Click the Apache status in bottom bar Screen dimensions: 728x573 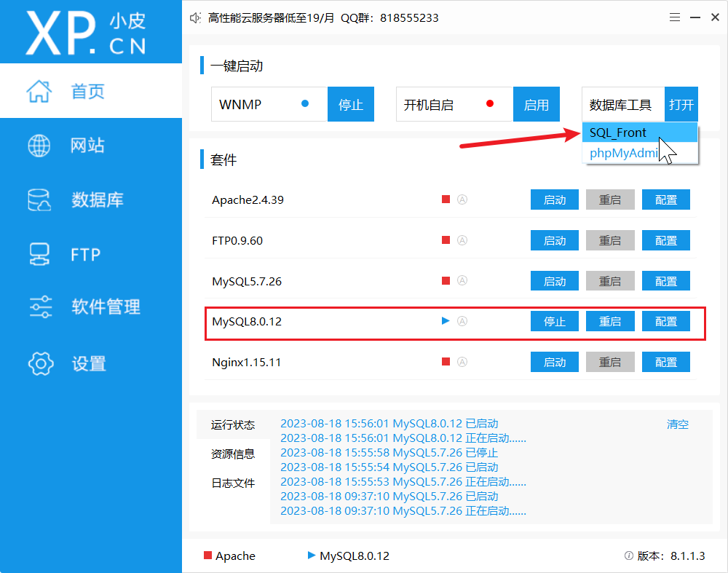coord(230,556)
